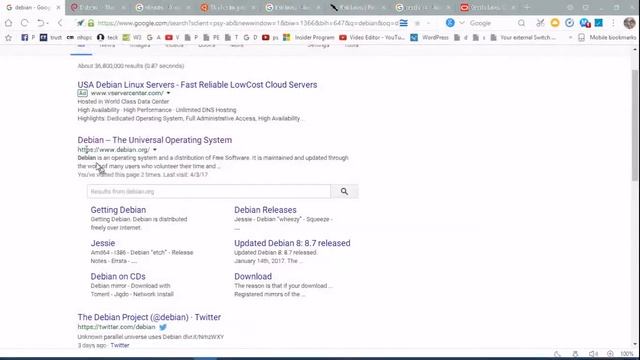Screen dimensions: 640x360
Task: Click the zoom icon next to 100% in status bar
Action: [x=610, y=354]
